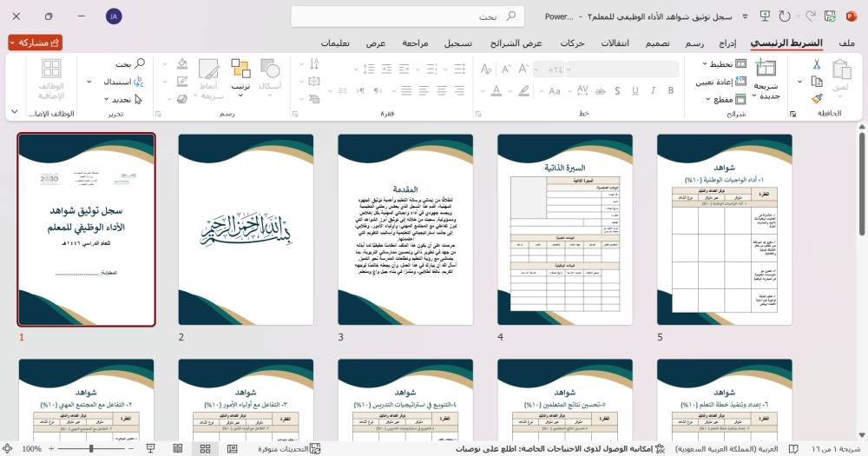Screen dimensions: 868x456
Task: Click the Find (بحث) magnifier in ribbon
Action: tap(139, 64)
